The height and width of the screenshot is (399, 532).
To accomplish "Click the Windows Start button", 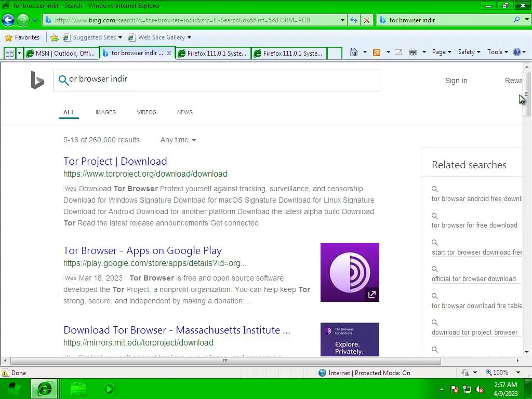I will coord(14,389).
